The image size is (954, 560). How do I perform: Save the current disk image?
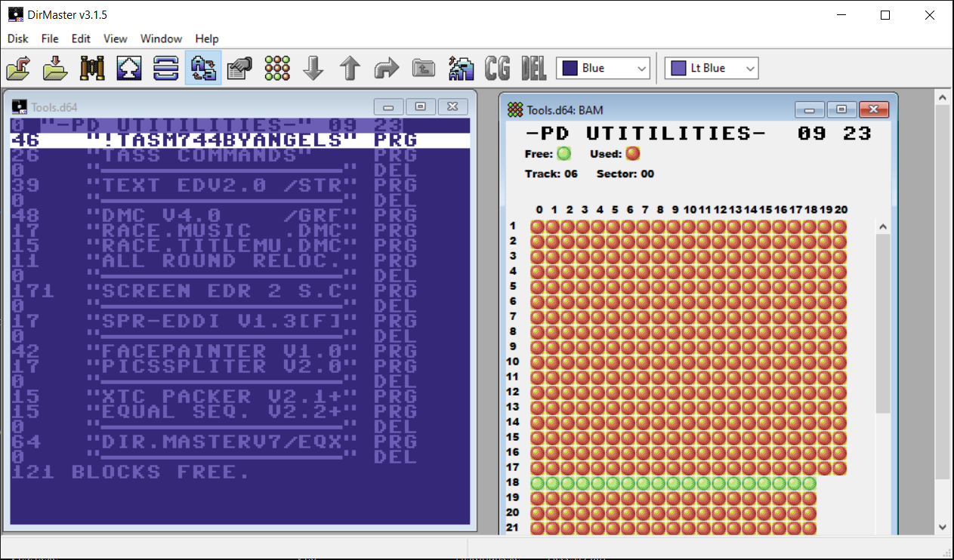click(x=54, y=67)
